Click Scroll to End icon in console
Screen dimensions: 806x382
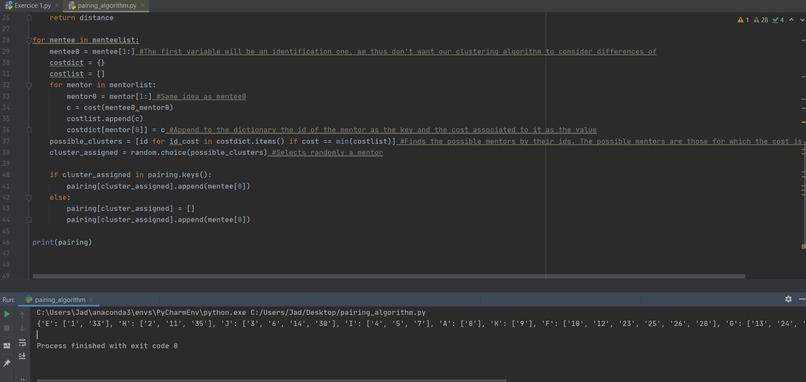[x=22, y=356]
